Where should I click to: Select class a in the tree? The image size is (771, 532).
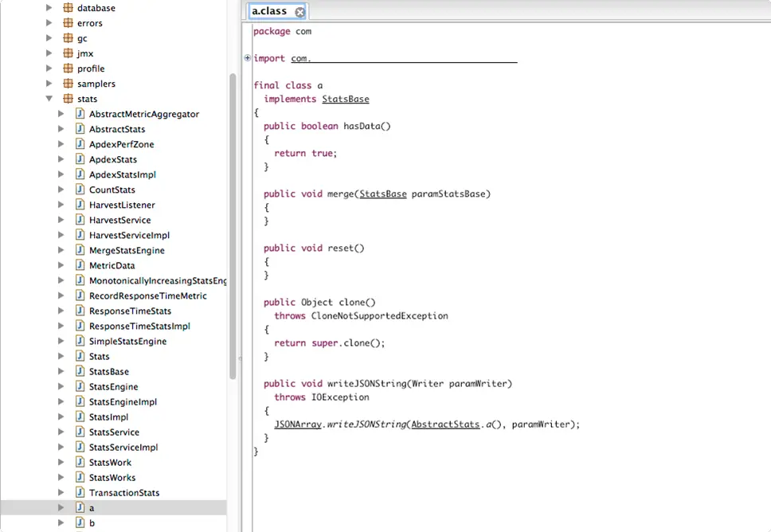[x=113, y=508]
